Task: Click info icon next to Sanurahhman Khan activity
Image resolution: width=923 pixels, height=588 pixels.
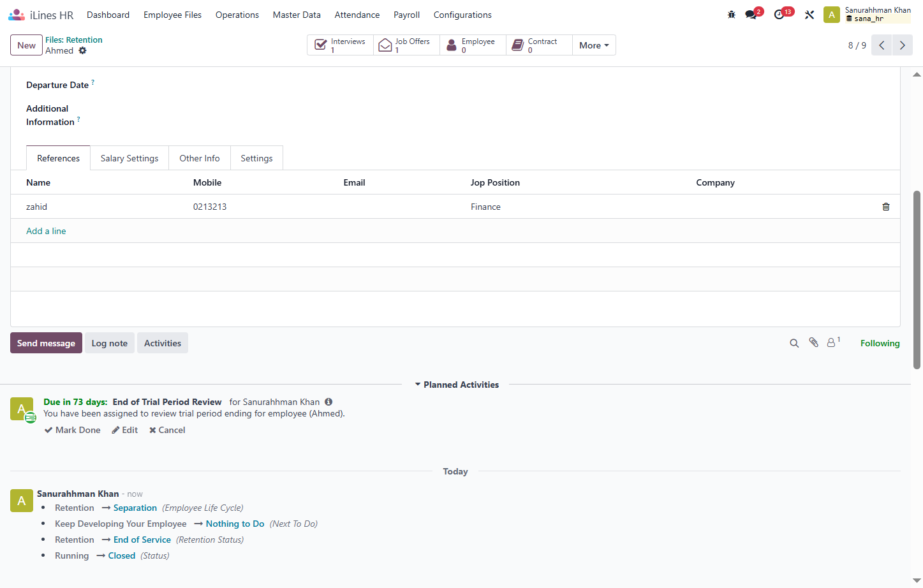Action: pos(329,402)
